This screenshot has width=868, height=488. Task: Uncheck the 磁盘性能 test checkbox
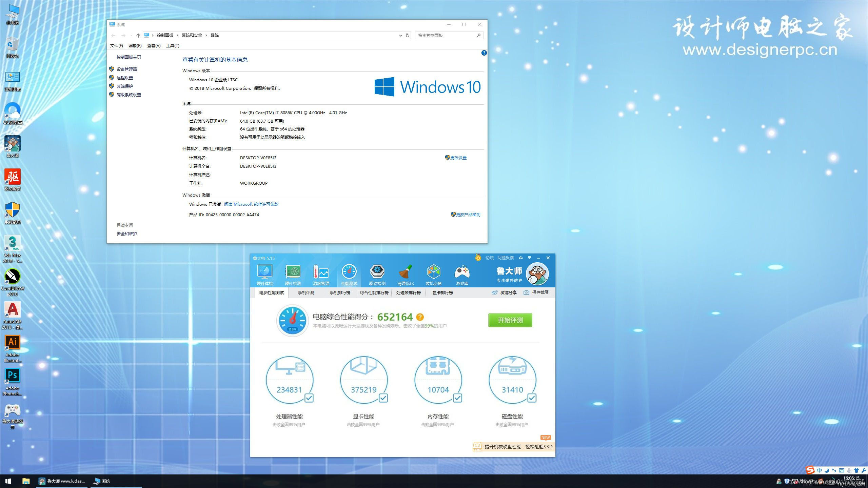click(532, 398)
